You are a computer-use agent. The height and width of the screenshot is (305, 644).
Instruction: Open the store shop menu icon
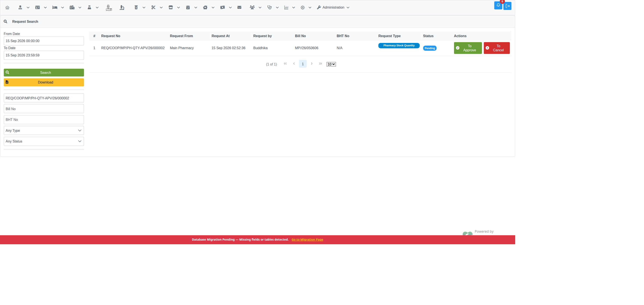coord(171,8)
